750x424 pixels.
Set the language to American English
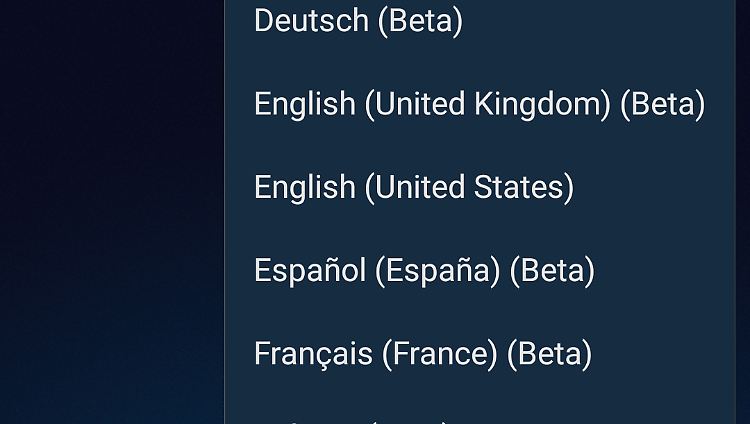(413, 187)
